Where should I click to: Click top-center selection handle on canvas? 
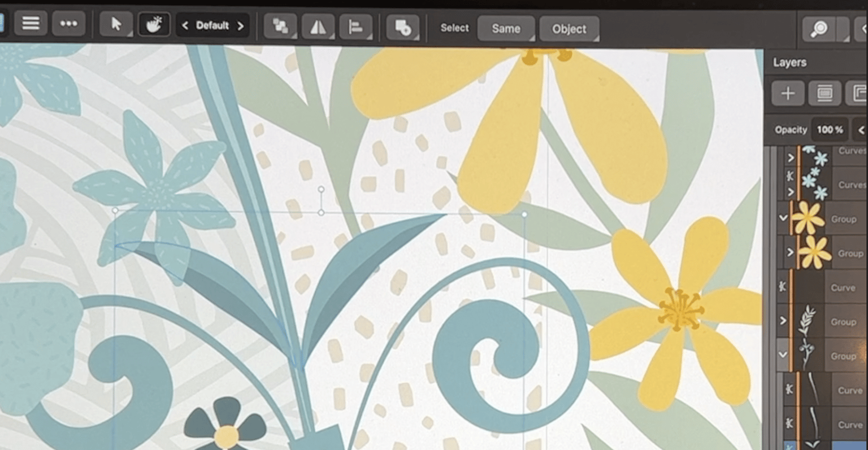click(x=321, y=213)
